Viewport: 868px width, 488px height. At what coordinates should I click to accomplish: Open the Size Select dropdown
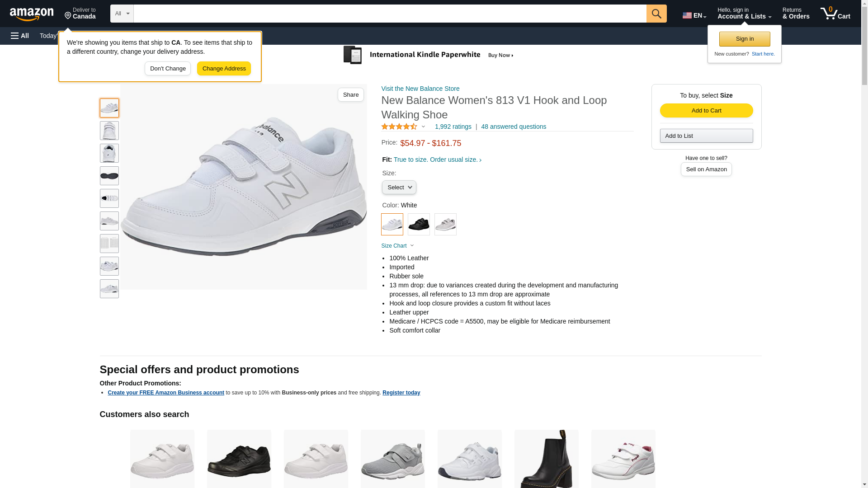click(399, 188)
